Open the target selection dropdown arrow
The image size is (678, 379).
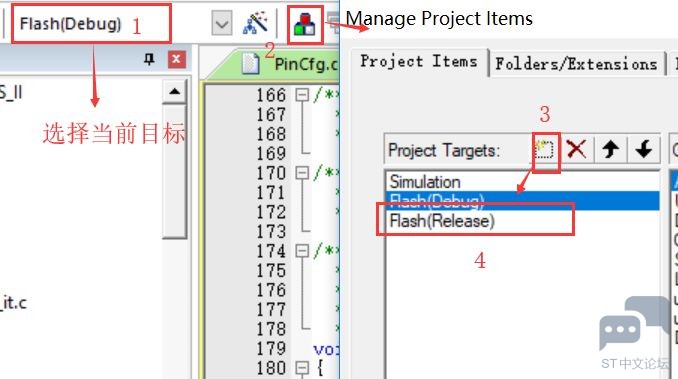pyautogui.click(x=222, y=23)
